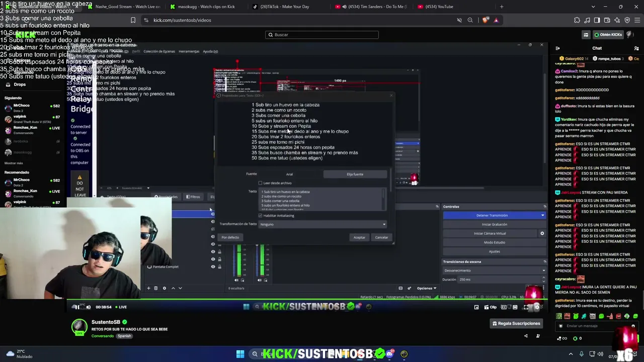Open the Brave Rewards triangle icon
The height and width of the screenshot is (362, 644).
(x=496, y=20)
